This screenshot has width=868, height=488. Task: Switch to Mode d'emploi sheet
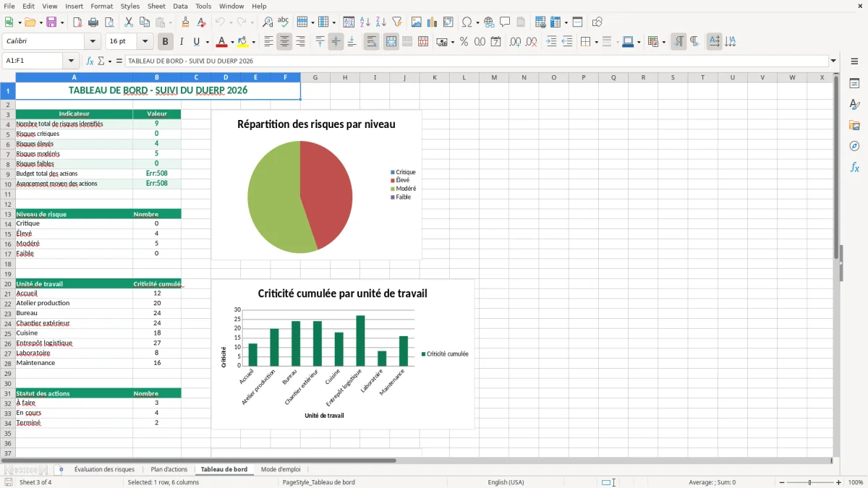click(x=281, y=469)
